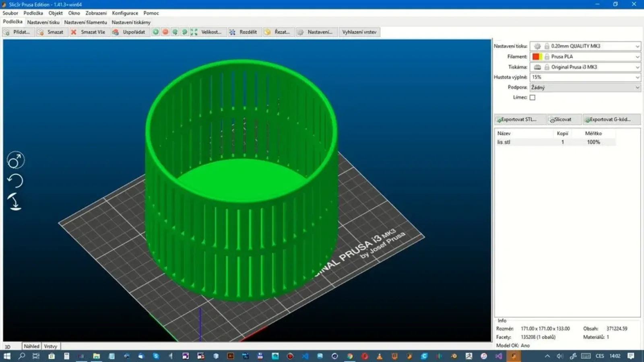Open the Hustota výplně 15% dropdown
Image resolution: width=644 pixels, height=362 pixels.
pos(585,77)
